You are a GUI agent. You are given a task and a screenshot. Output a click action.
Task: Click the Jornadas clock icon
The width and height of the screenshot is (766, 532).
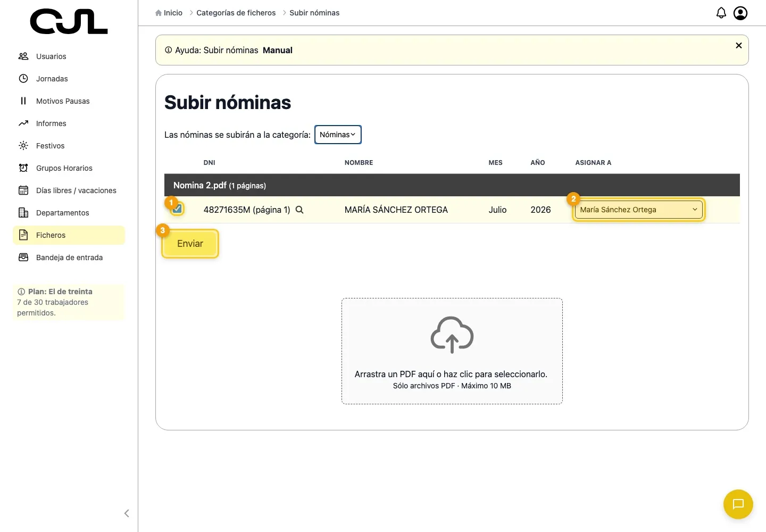pos(23,79)
